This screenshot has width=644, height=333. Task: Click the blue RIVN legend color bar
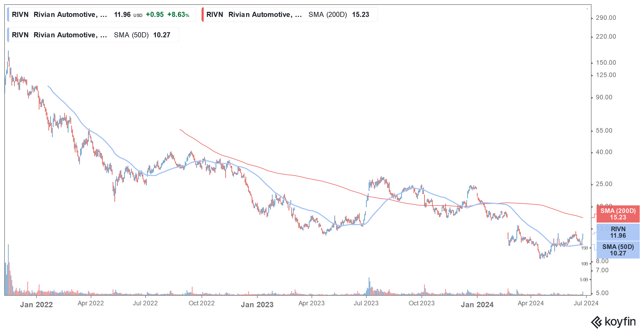pyautogui.click(x=8, y=15)
